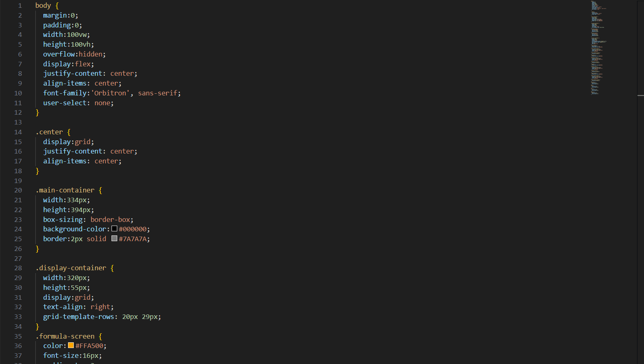The width and height of the screenshot is (644, 364).
Task: Place cursor on the body selector
Action: pyautogui.click(x=43, y=6)
